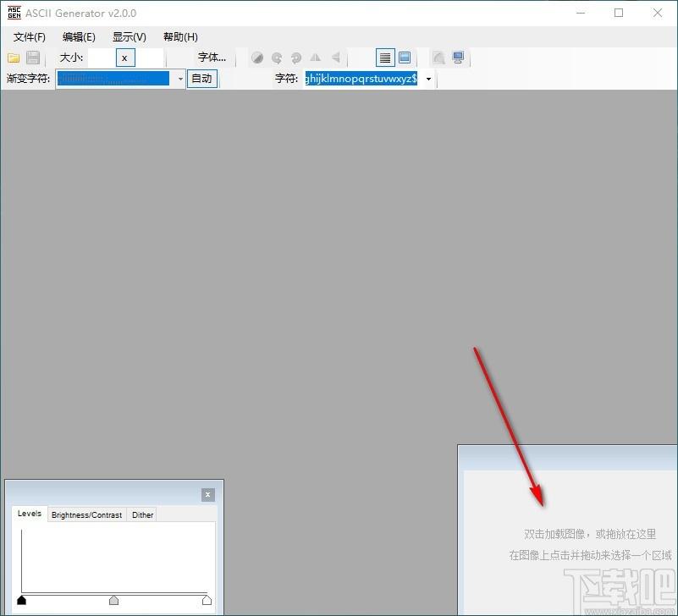Click the flip vertical triangle icon

(335, 58)
